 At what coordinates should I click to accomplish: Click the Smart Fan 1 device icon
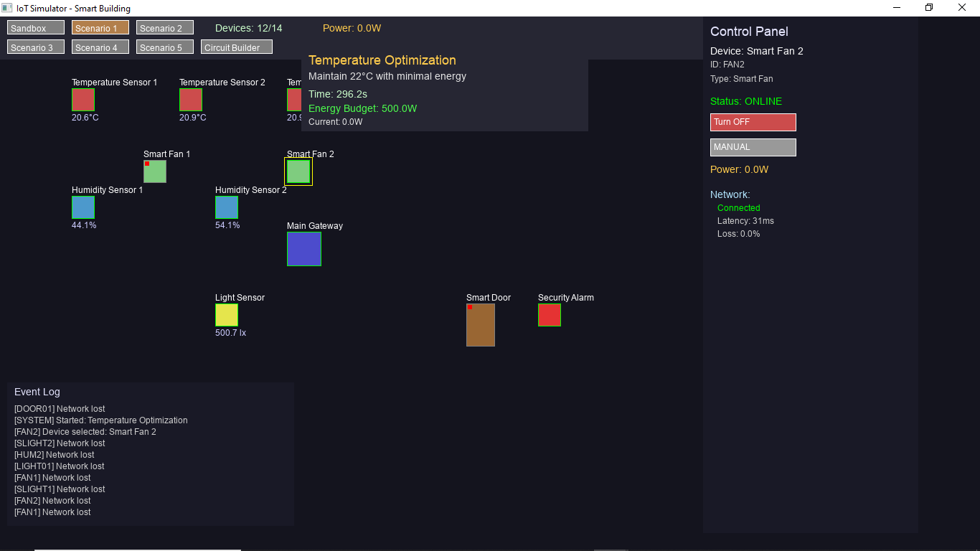pos(155,171)
